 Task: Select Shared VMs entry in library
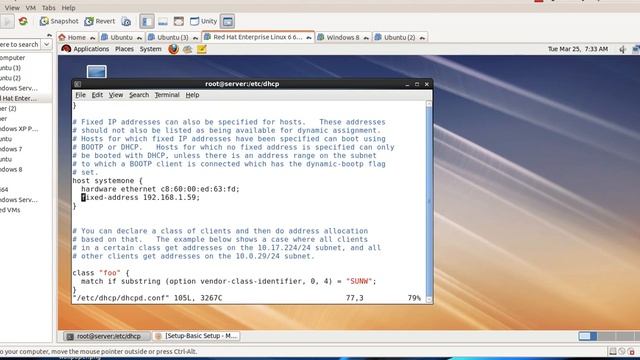[x=10, y=210]
